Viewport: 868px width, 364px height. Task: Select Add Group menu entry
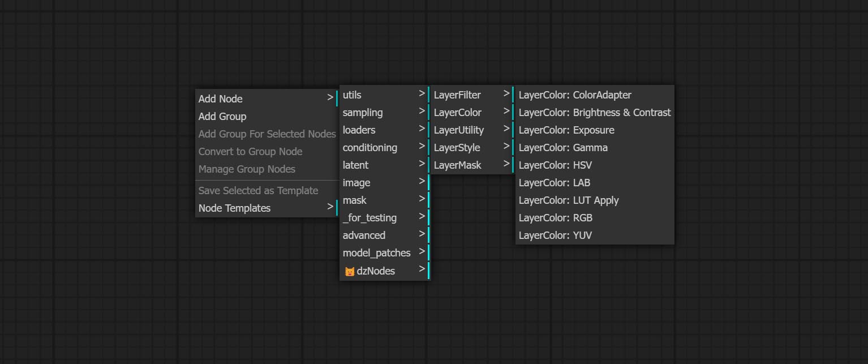tap(222, 116)
